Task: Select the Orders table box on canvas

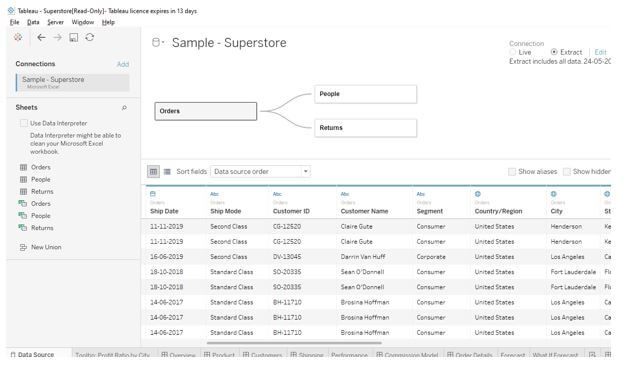Action: (x=206, y=111)
